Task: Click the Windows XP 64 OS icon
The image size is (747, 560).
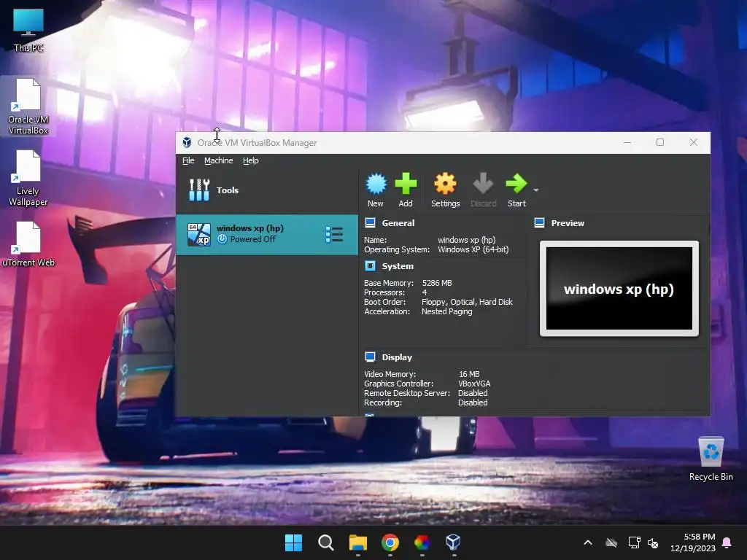Action: pos(198,234)
